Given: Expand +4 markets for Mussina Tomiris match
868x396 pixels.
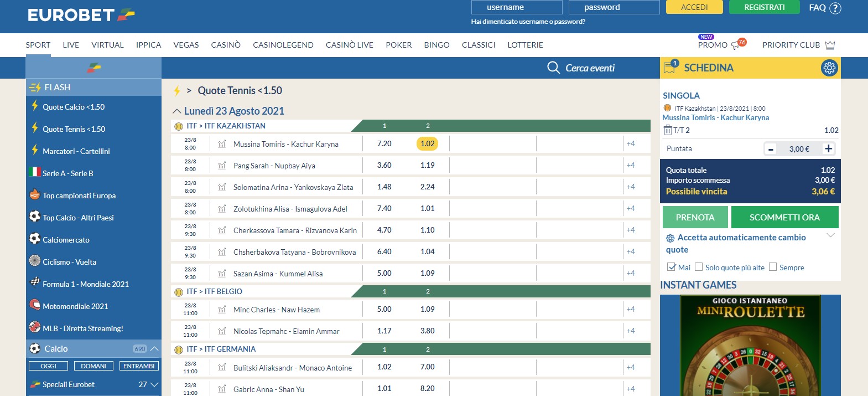Looking at the screenshot, I should coord(631,143).
